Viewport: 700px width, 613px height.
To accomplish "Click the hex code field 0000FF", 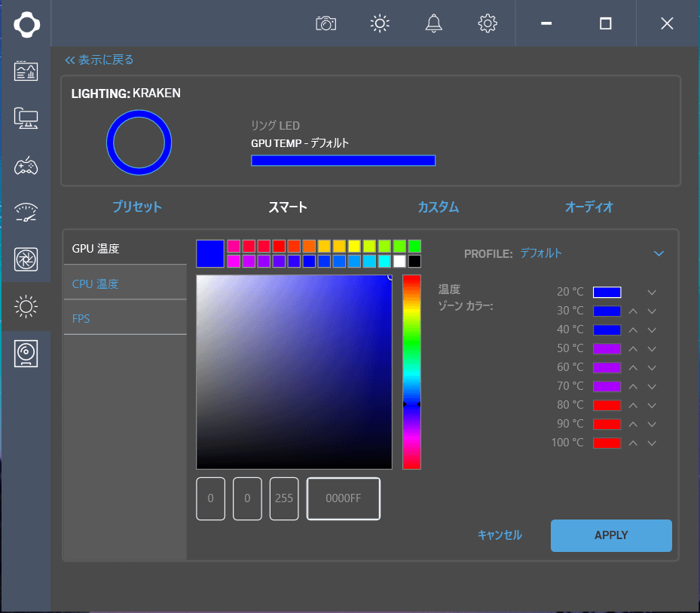I will pyautogui.click(x=344, y=498).
